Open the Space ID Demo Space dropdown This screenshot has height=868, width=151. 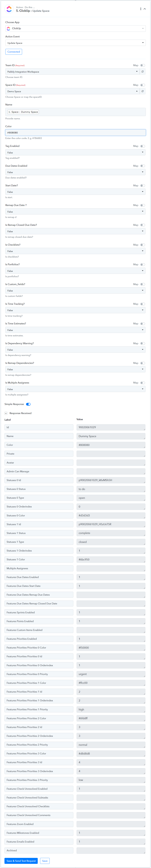72,91
